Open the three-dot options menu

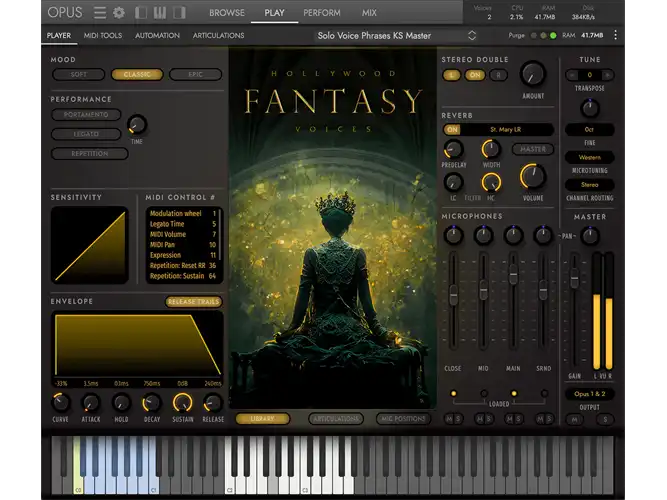tap(616, 35)
